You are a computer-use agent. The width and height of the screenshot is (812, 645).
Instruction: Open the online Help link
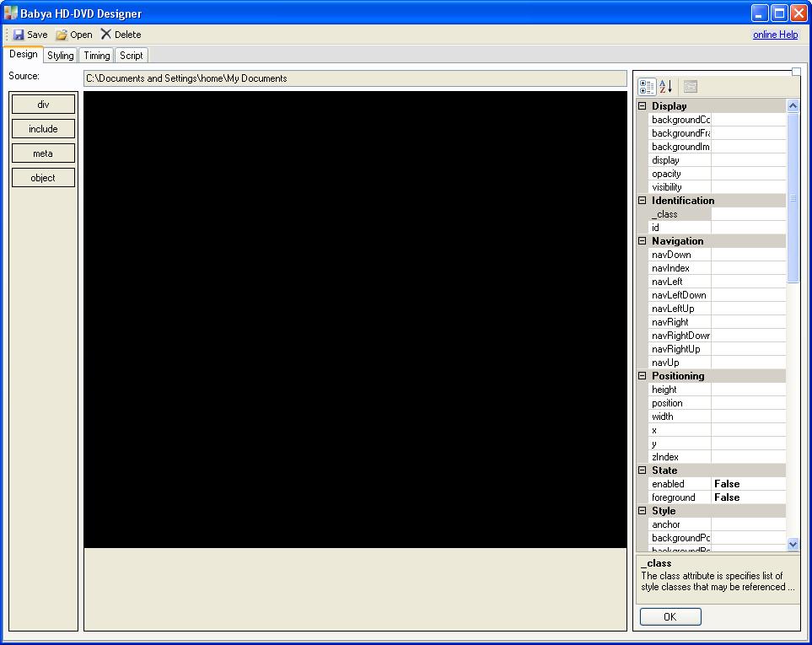775,35
